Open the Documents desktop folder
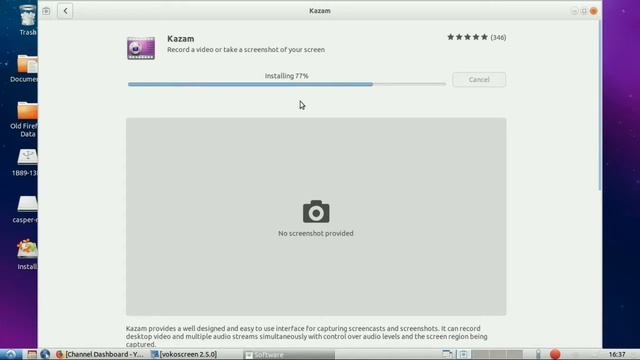The height and width of the screenshot is (360, 640). point(24,69)
